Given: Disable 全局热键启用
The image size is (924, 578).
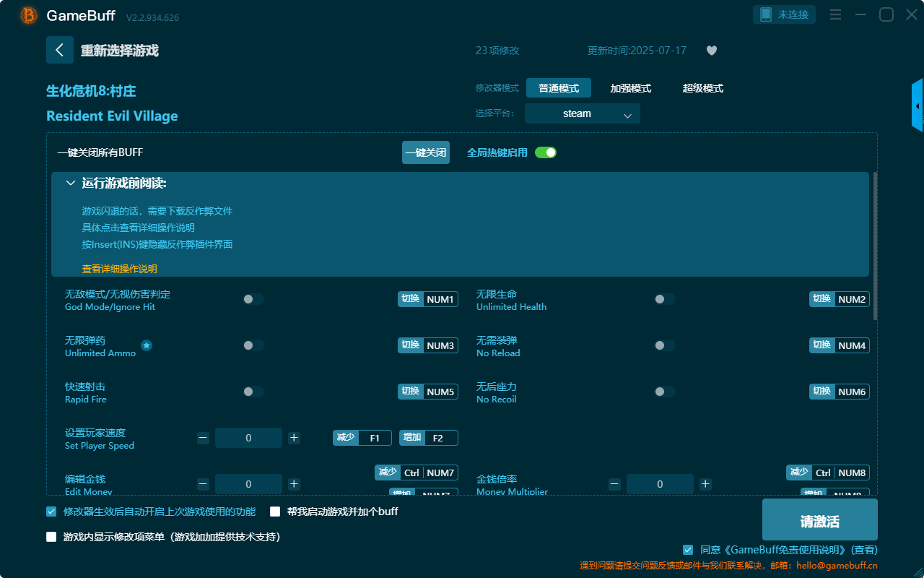Looking at the screenshot, I should point(545,152).
